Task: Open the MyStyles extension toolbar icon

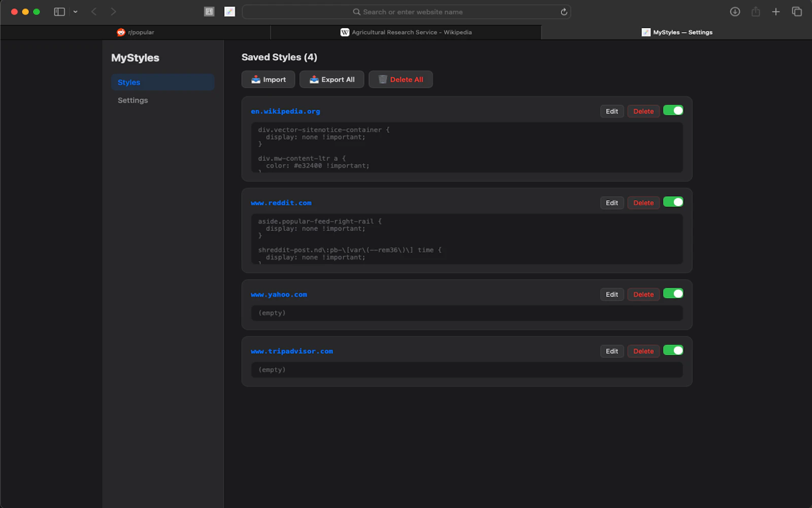Action: [x=229, y=12]
